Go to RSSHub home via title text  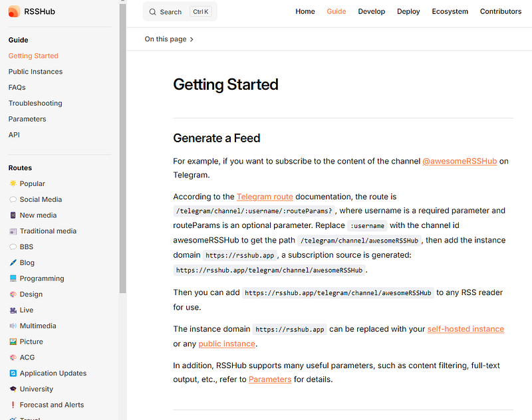tap(39, 11)
